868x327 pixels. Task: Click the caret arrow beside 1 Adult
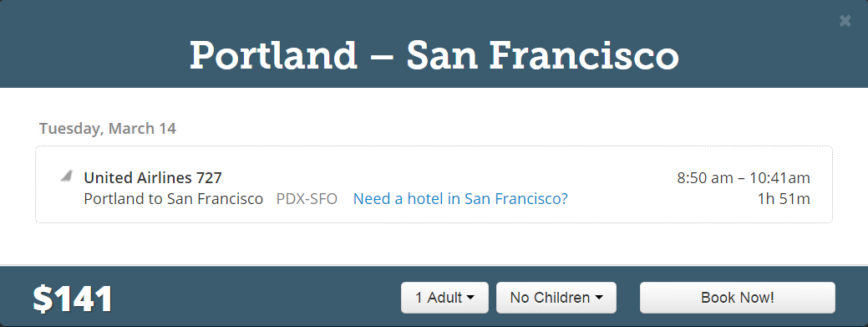click(x=470, y=298)
